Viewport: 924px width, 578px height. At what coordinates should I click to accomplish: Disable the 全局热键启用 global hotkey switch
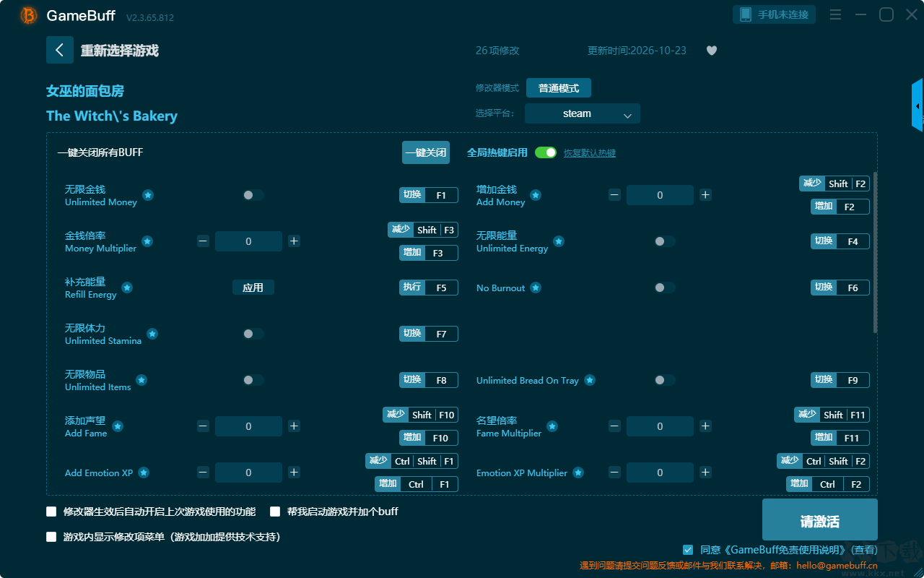[x=546, y=152]
